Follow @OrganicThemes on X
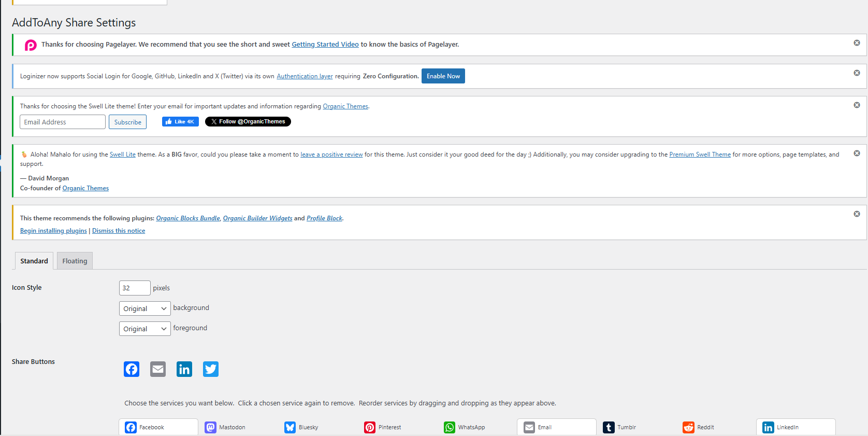This screenshot has height=436, width=868. click(x=248, y=122)
